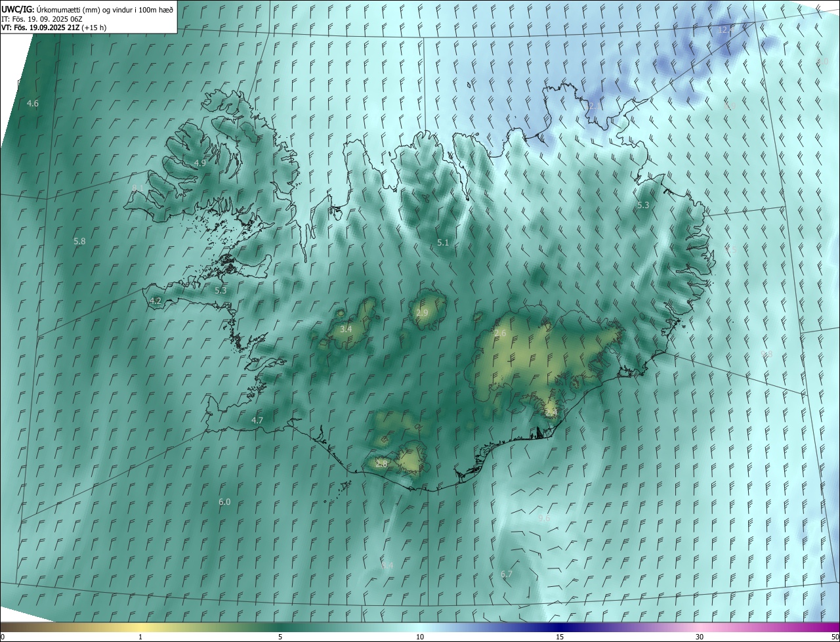The width and height of the screenshot is (840, 642).
Task: Click the 30 tick on the color scale
Action: pos(700,637)
